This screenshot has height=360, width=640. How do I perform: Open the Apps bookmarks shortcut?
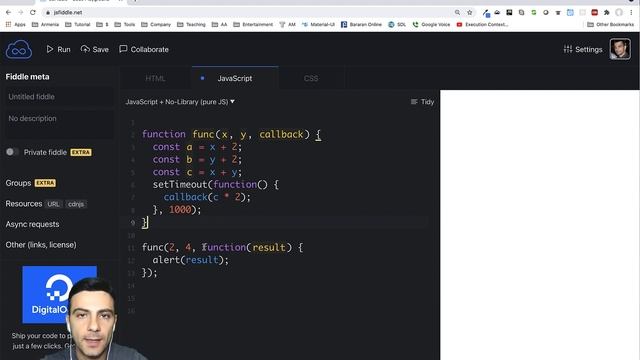pos(16,24)
